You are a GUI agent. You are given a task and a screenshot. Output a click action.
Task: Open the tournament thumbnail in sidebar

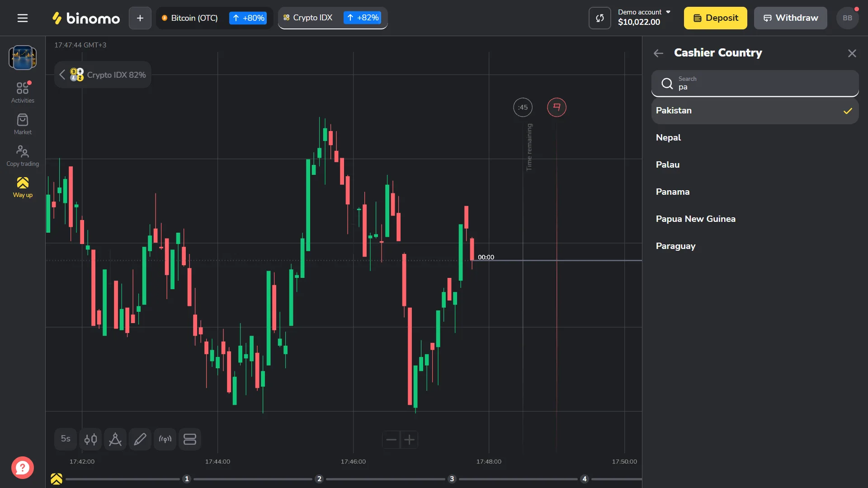point(23,57)
